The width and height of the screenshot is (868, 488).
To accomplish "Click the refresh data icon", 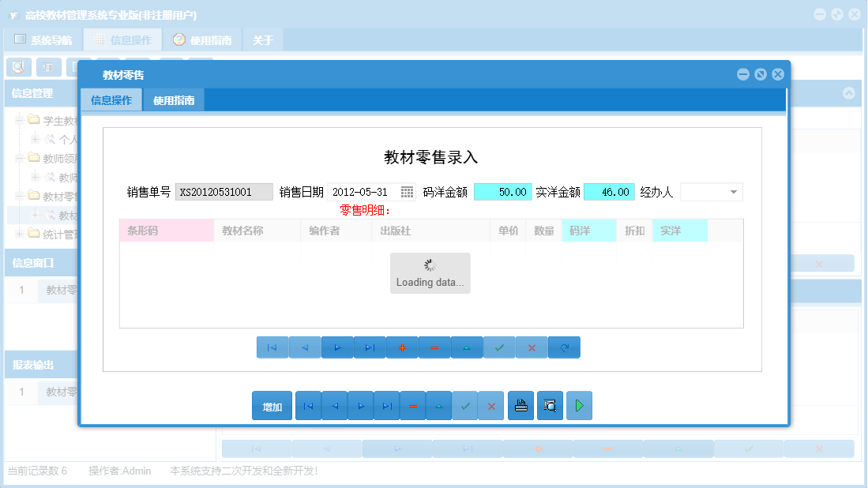I will point(564,347).
